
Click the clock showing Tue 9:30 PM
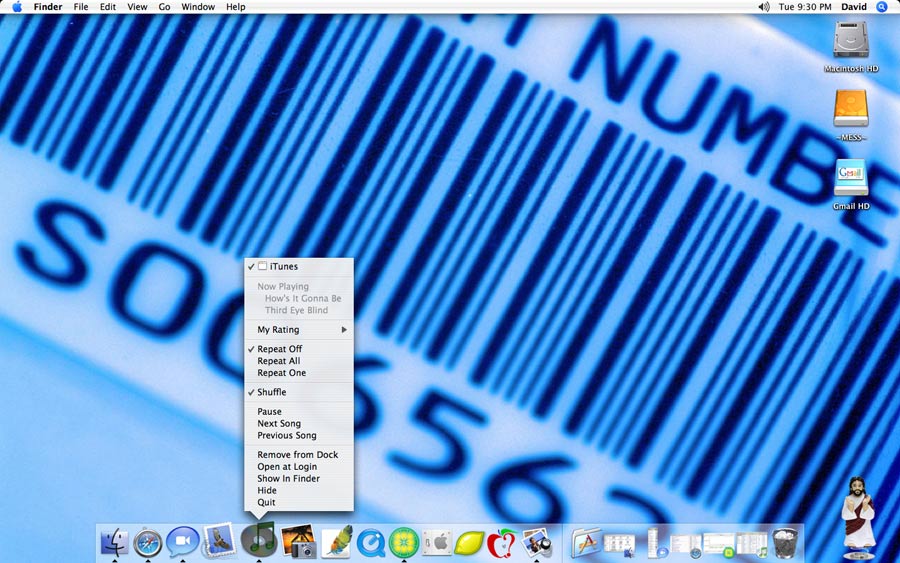coord(805,7)
